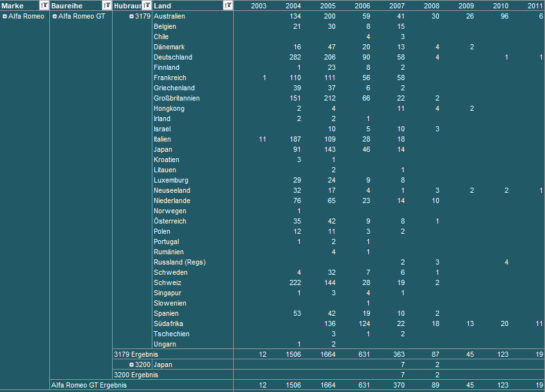The width and height of the screenshot is (545, 392).
Task: Click the Slowenien row label
Action: 170,304
